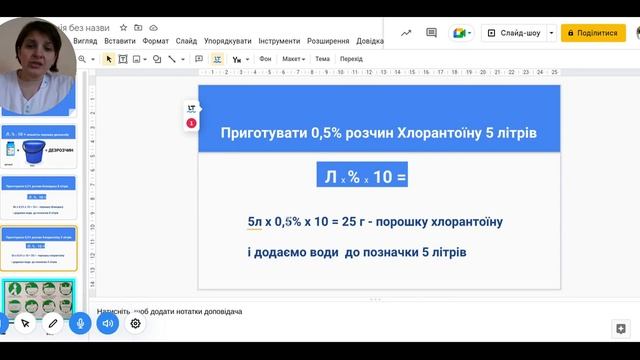The height and width of the screenshot is (360, 640).
Task: Open the Довідка menu
Action: (x=370, y=41)
